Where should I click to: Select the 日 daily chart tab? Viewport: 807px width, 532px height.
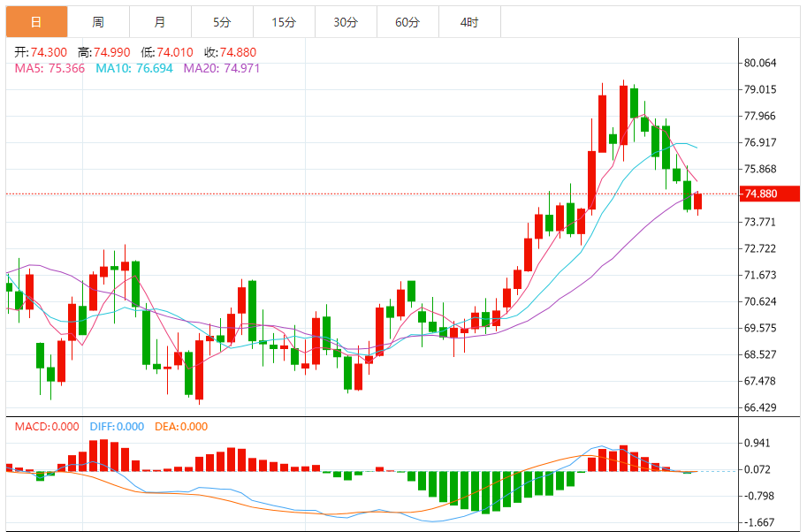(x=36, y=22)
